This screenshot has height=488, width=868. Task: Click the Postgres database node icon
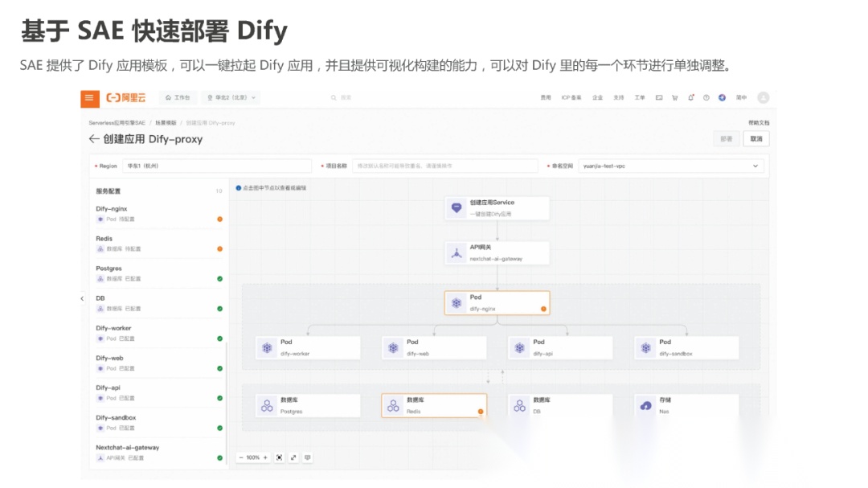click(267, 405)
